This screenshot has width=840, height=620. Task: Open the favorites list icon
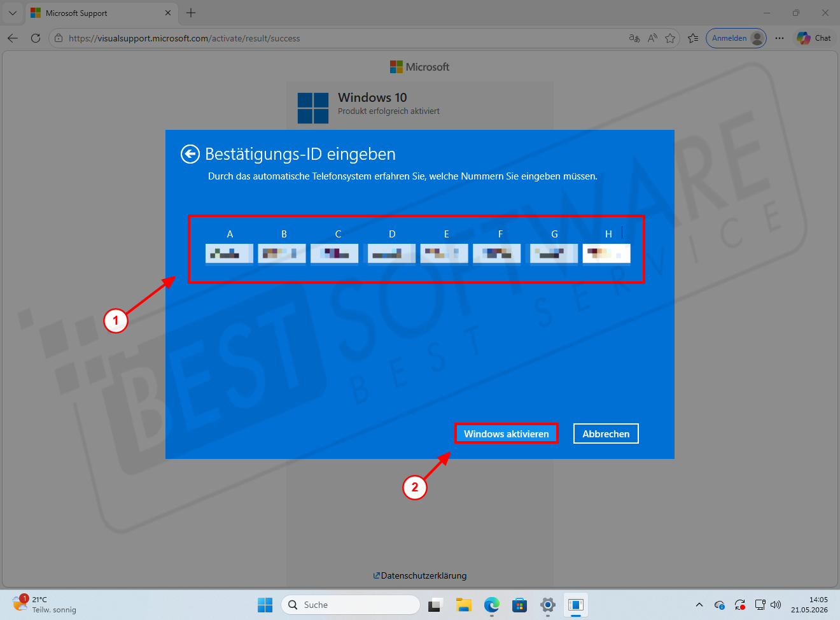[693, 38]
